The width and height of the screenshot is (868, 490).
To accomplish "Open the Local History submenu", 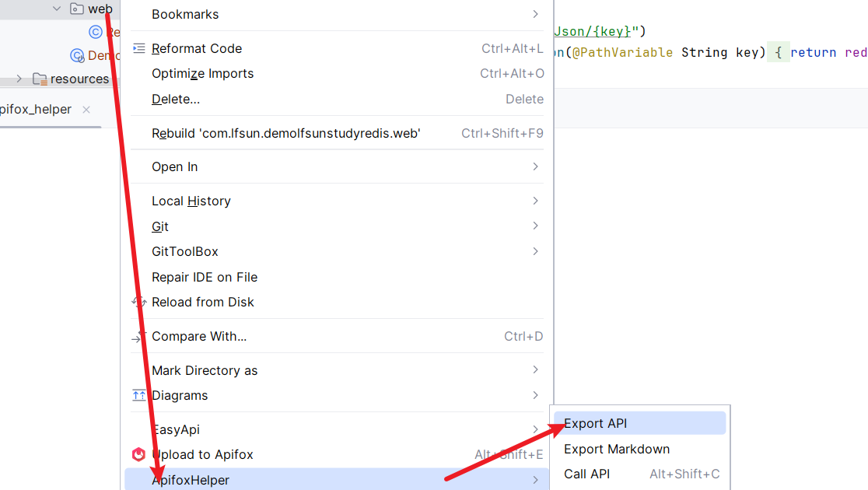I will tap(191, 201).
